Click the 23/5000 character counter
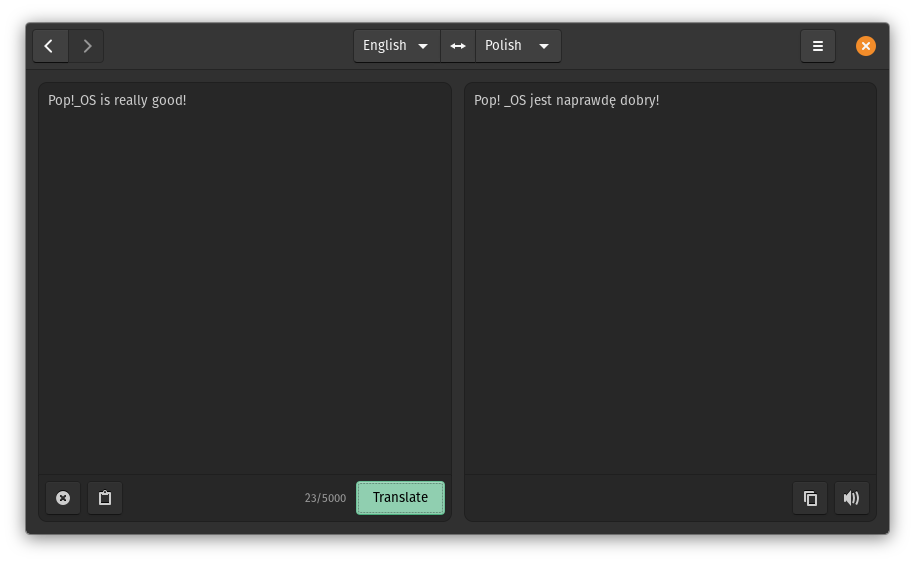This screenshot has height=563, width=915. click(x=325, y=498)
